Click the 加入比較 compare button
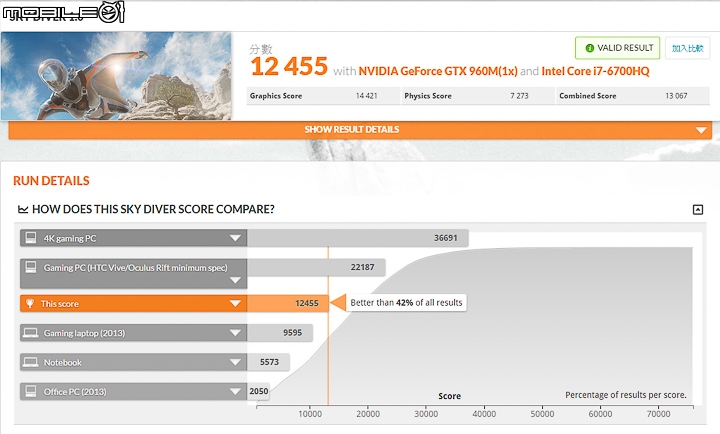 [x=687, y=48]
